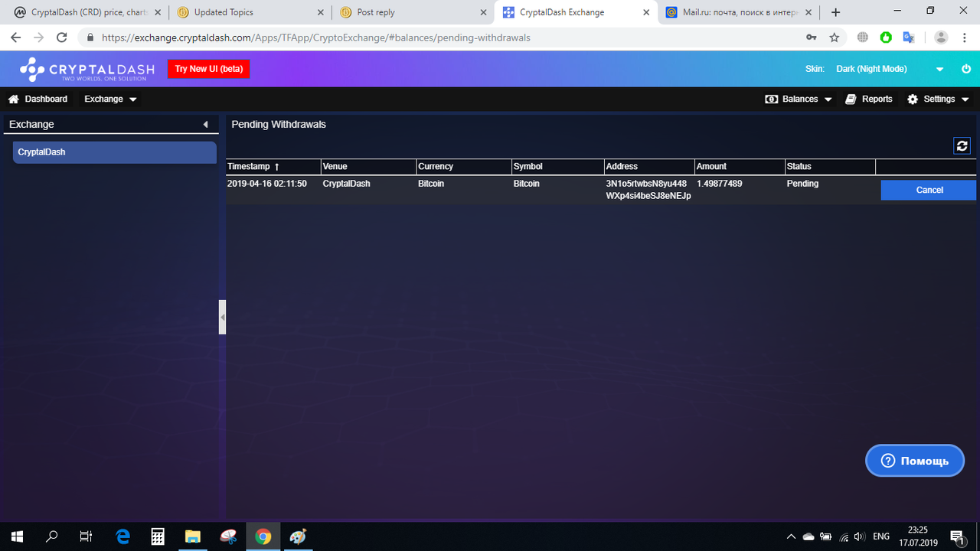Select CryptalDash in the Exchange list
The image size is (980, 551).
pos(115,152)
